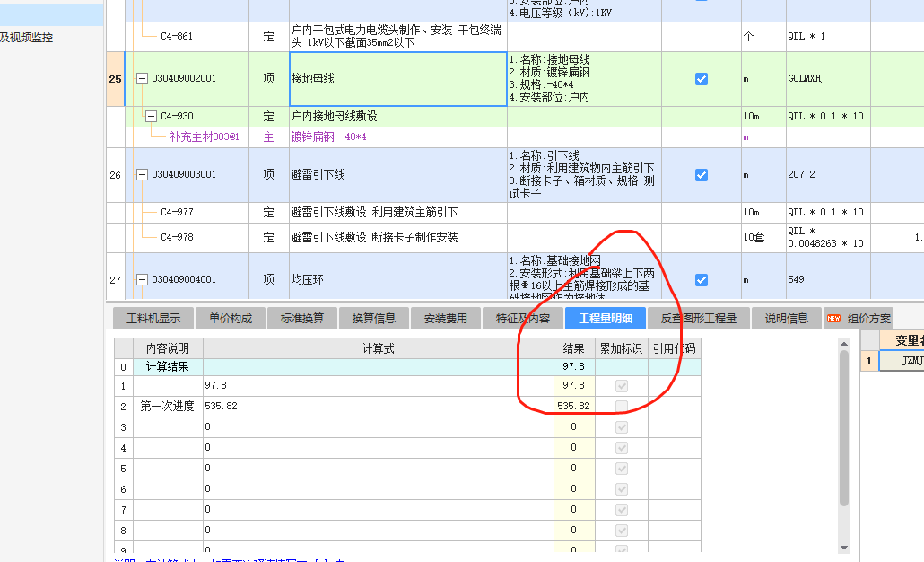Click the detail table vertical scrollbar thumb
Viewport: 924px width, 562px height.
click(844, 428)
